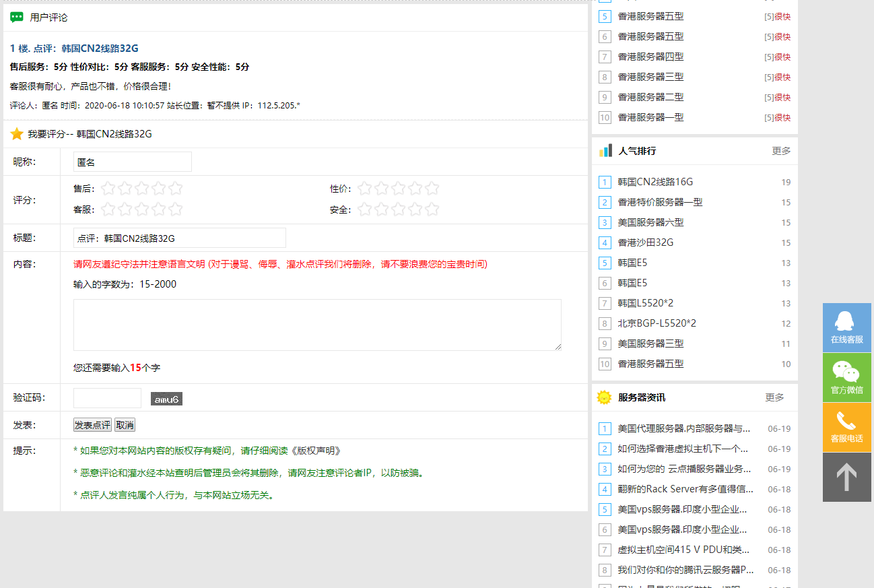Open news 如何选择香港虚拟主机下一个...

683,449
